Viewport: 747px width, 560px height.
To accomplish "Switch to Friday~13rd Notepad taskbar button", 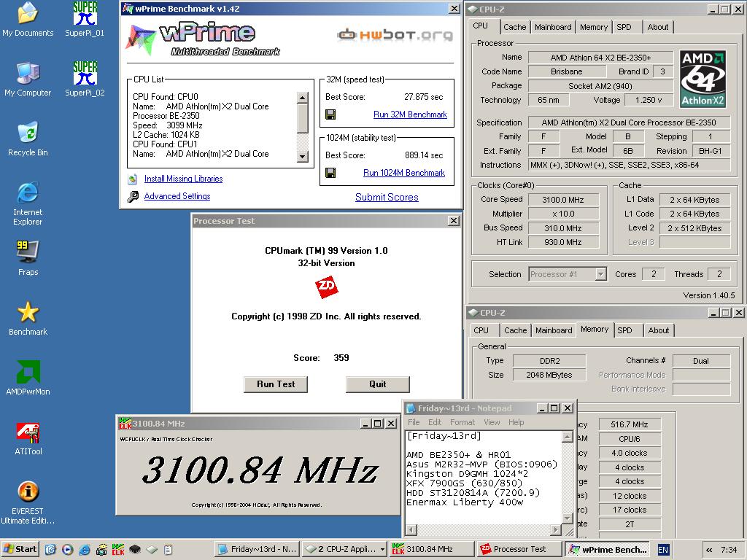I will pos(258,550).
